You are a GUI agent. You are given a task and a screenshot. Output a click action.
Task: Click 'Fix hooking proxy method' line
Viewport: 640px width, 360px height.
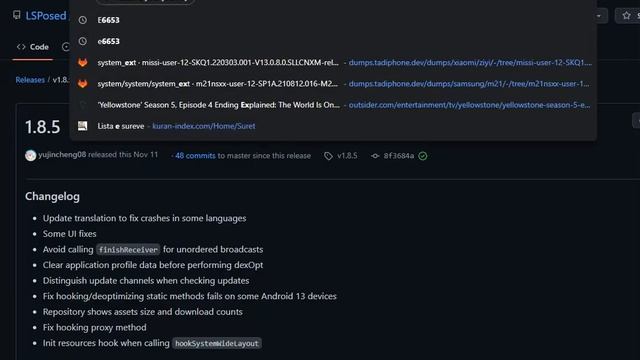[94, 327]
